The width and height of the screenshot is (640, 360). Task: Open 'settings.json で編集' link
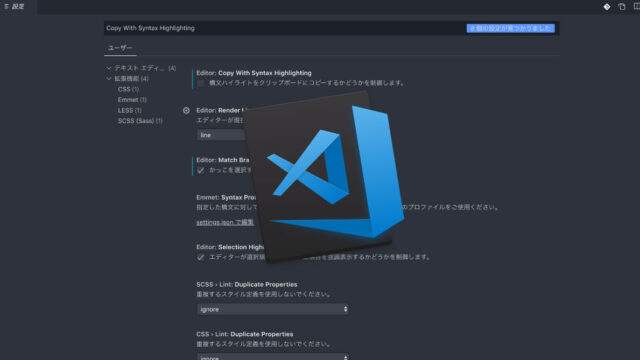pyautogui.click(x=225, y=222)
